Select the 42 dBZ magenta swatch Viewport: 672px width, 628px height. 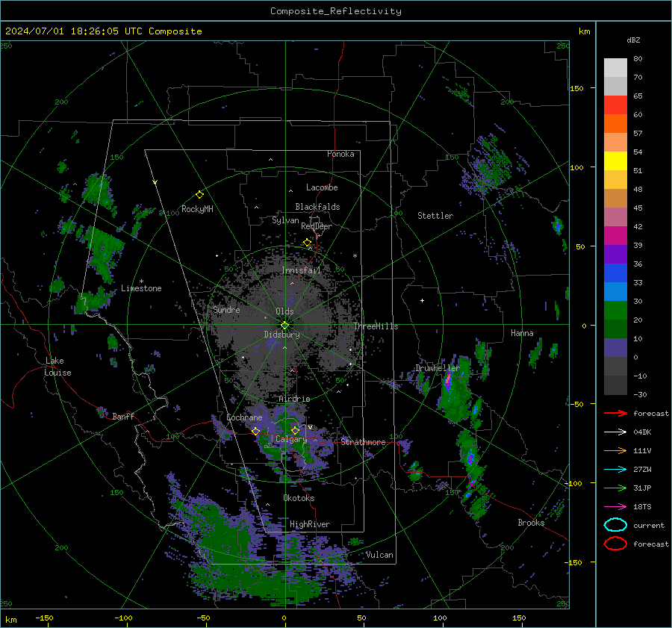pos(615,235)
